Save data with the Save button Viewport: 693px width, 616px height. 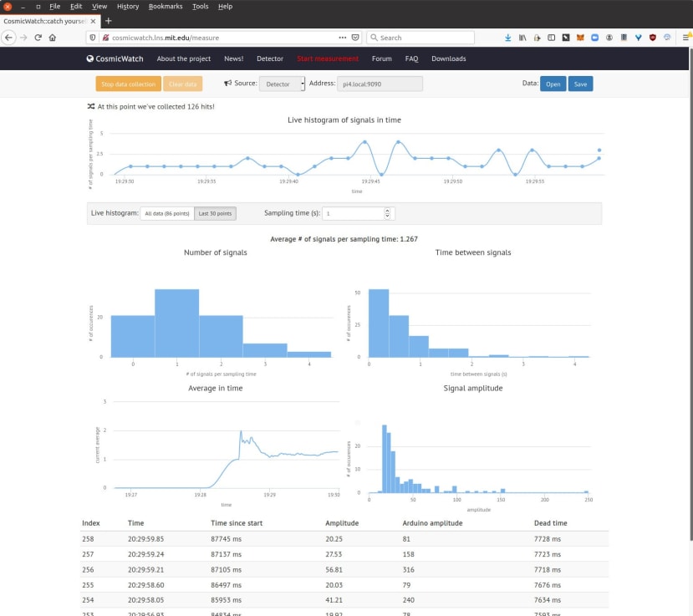(x=580, y=84)
